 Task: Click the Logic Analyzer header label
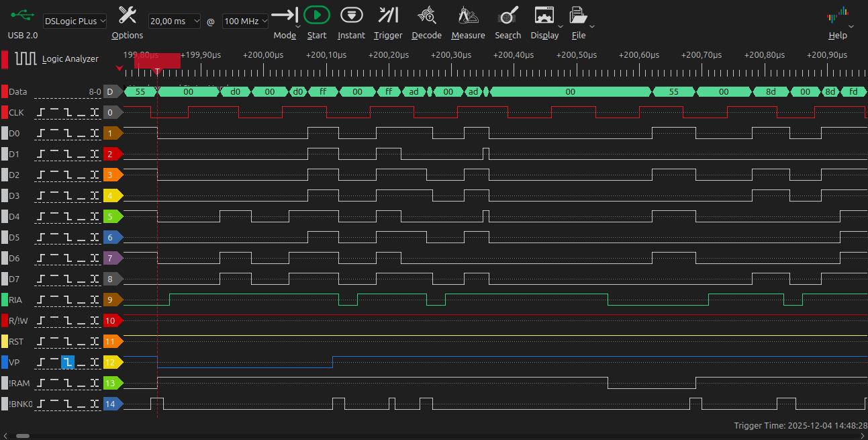pos(70,59)
